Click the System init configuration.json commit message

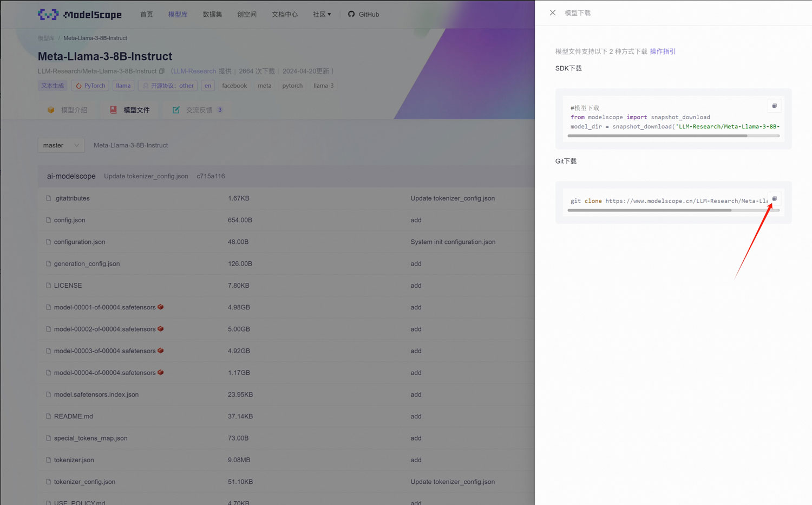(453, 242)
